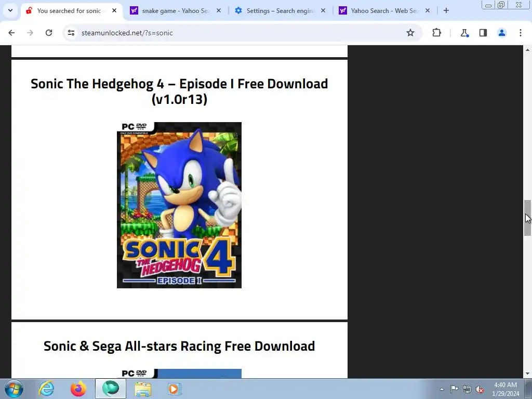Minimize the browser window
The width and height of the screenshot is (532, 399).
[488, 5]
